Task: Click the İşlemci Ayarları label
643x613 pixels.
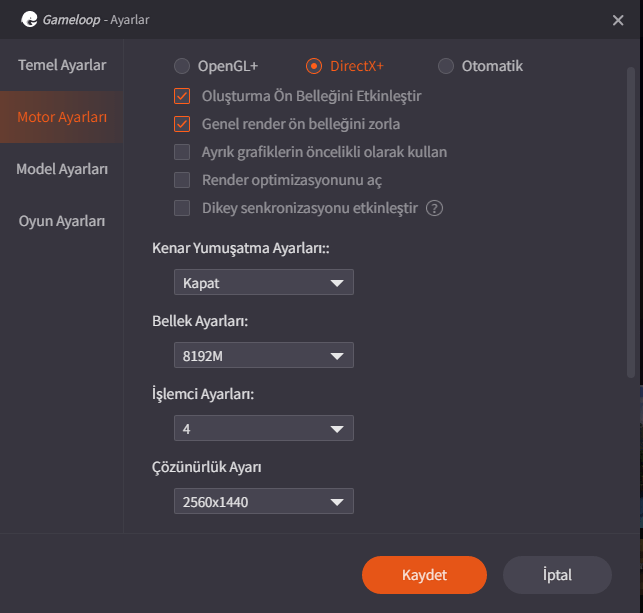Action: tap(203, 394)
